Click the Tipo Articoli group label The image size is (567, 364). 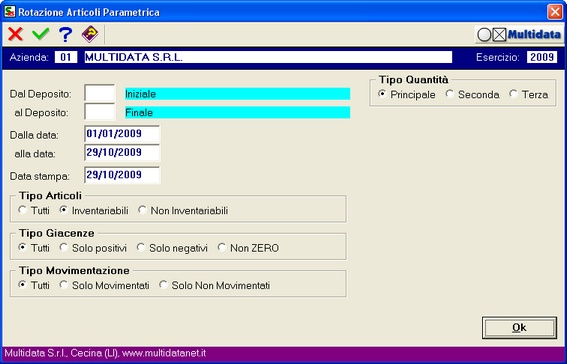[50, 196]
